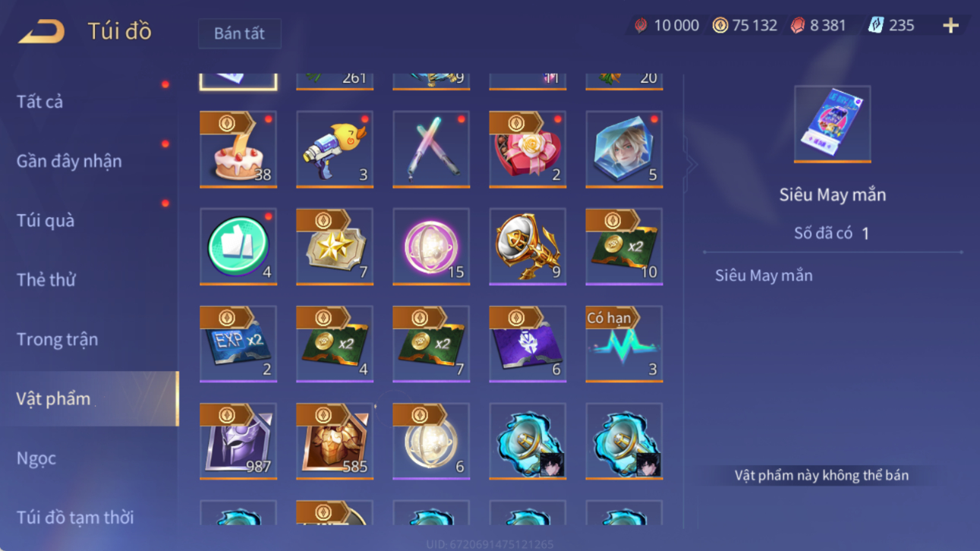Select the golden star ticket item
The width and height of the screenshot is (980, 551).
coord(335,247)
